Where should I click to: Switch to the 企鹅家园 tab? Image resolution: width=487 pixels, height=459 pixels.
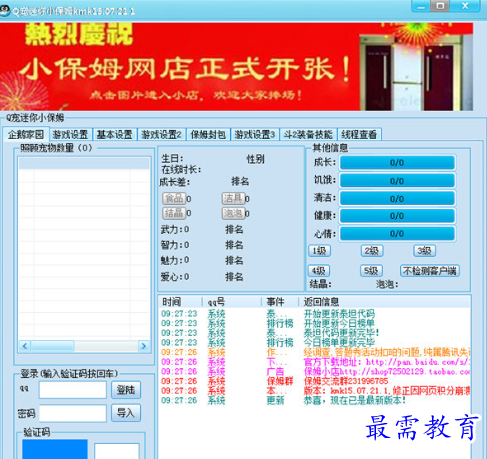[x=26, y=134]
